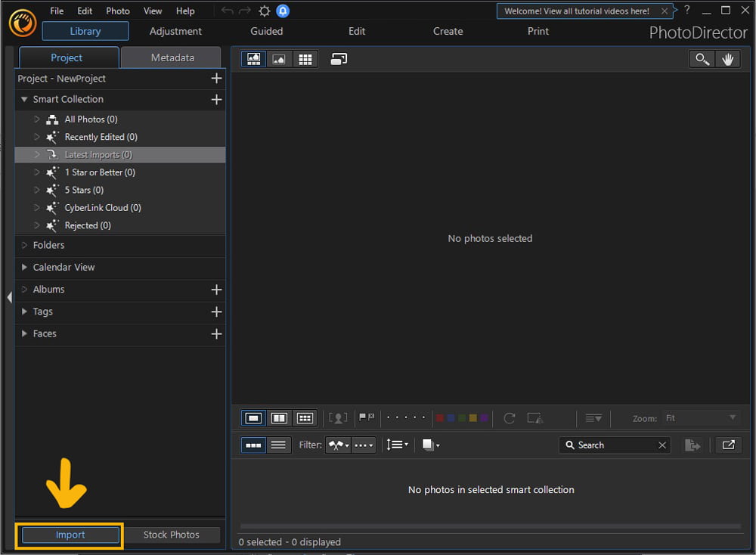This screenshot has width=756, height=555.
Task: Collapse the Smart Collection tree
Action: click(x=24, y=99)
